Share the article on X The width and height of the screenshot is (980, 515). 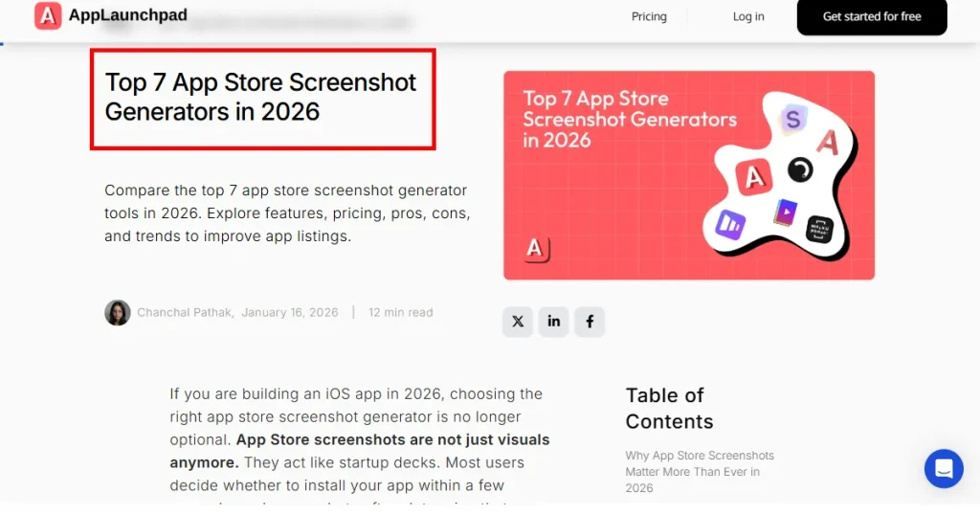[x=518, y=322]
